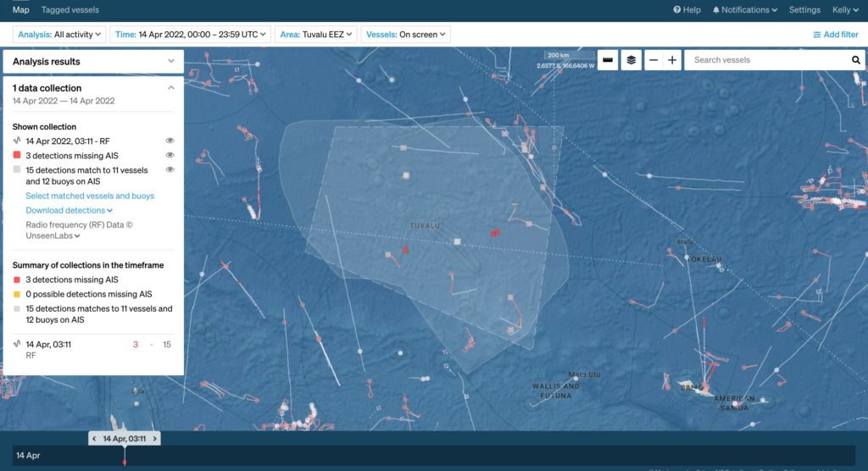This screenshot has width=868, height=471.
Task: Collapse the 1 data collection section
Action: (x=170, y=88)
